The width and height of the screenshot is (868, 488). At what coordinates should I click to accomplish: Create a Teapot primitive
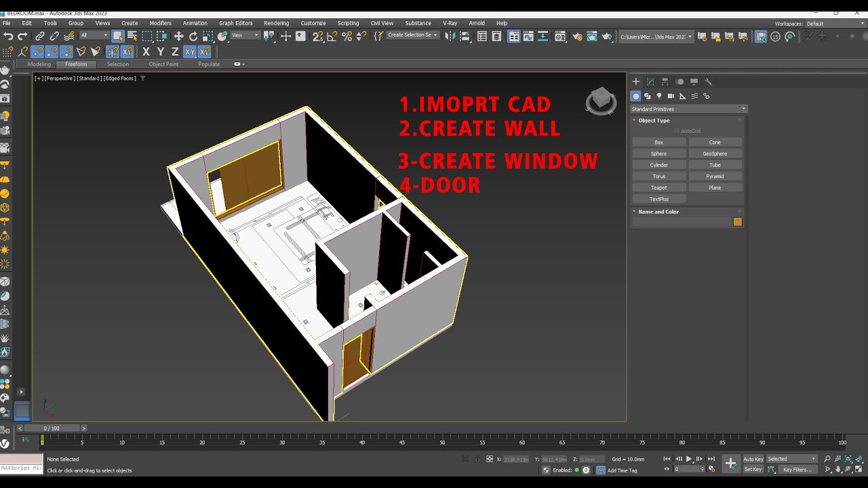click(x=658, y=188)
